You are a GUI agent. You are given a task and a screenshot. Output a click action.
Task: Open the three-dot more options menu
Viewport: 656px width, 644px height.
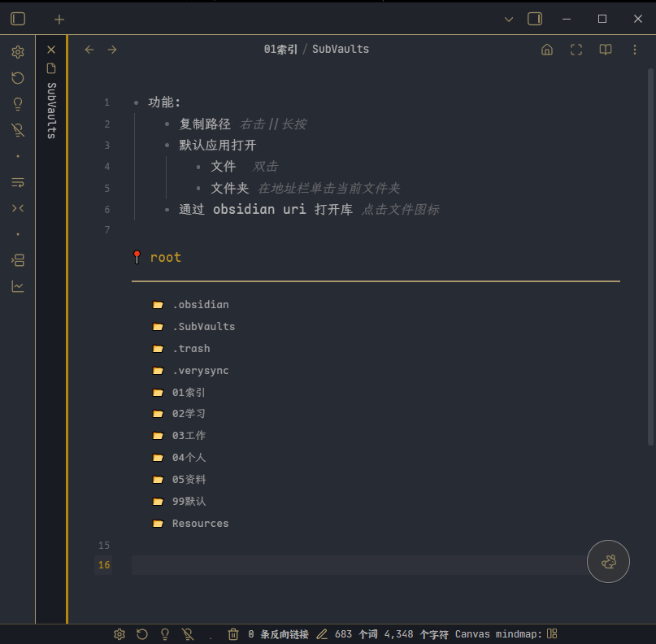tap(635, 50)
